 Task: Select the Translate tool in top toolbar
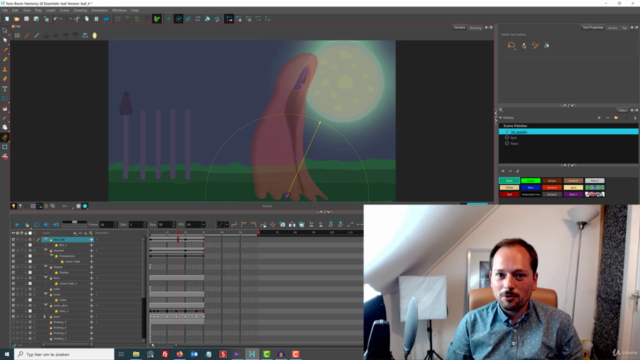click(x=168, y=19)
